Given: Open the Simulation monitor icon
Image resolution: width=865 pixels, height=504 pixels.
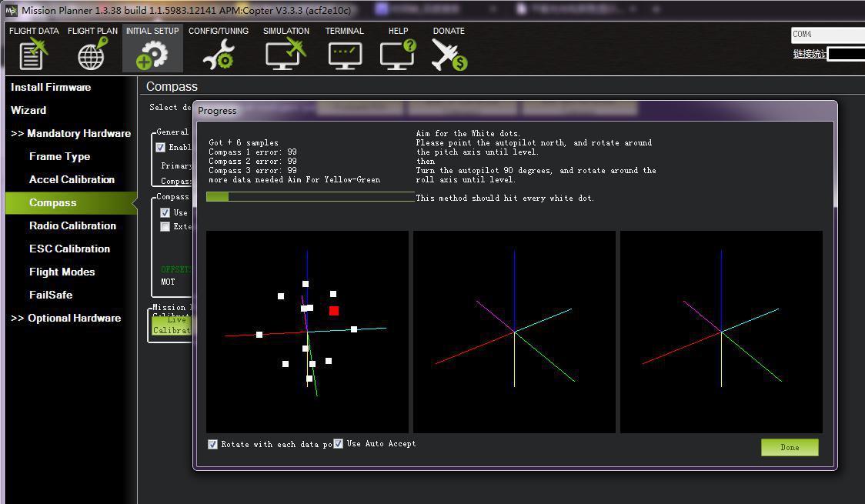Looking at the screenshot, I should coord(286,54).
